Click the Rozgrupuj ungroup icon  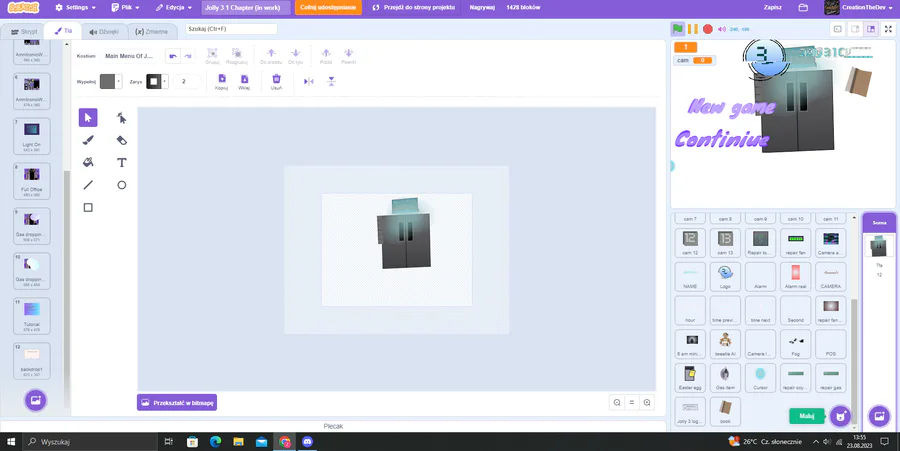point(236,56)
